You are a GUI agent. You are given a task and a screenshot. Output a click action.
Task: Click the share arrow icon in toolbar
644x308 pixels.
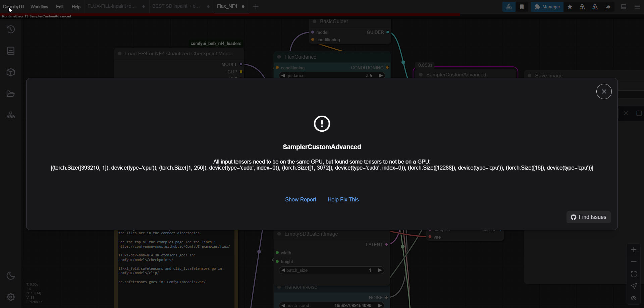[x=608, y=7]
